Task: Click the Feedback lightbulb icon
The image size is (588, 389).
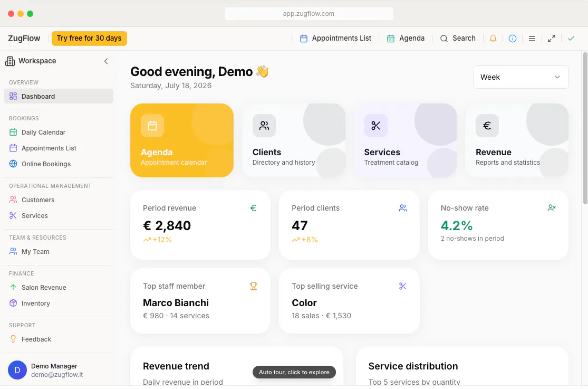Action: 13,339
